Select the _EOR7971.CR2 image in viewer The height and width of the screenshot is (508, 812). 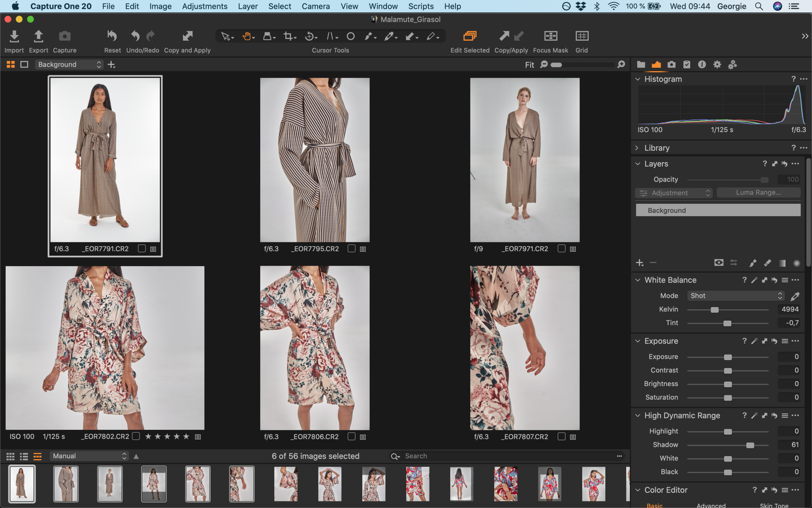(x=525, y=160)
